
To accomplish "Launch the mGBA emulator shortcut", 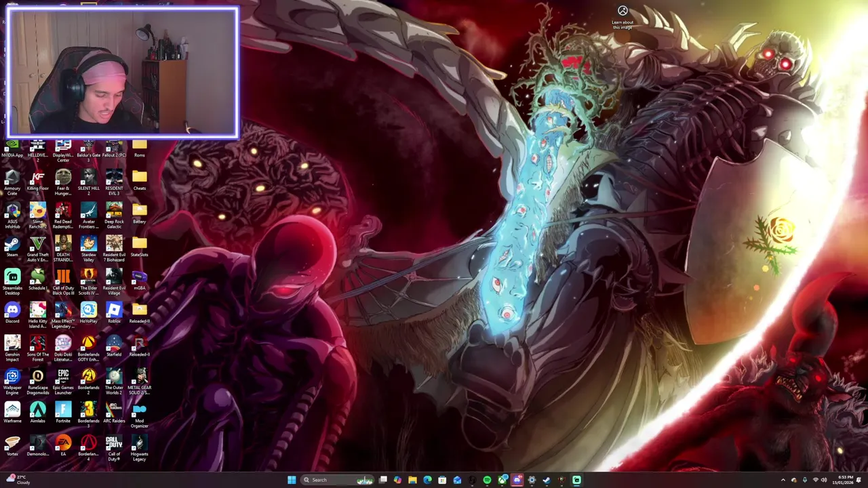I will coord(139,281).
